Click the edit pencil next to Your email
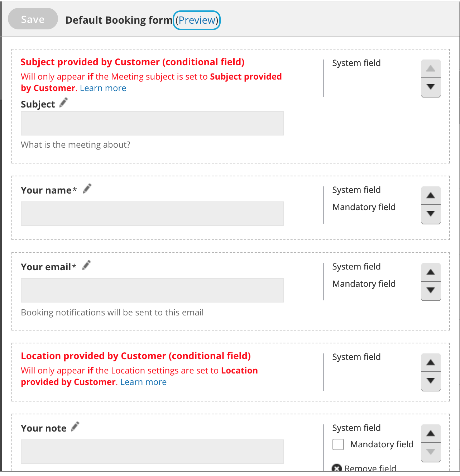 (86, 265)
